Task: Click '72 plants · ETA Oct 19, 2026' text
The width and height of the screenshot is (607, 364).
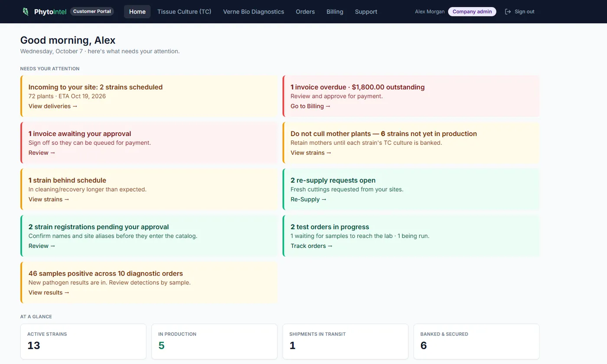Action: 67,96
